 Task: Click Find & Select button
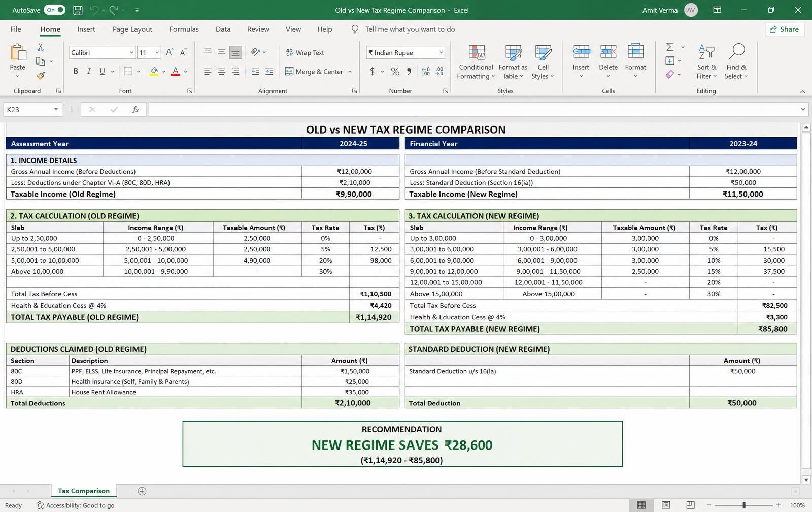tap(736, 62)
